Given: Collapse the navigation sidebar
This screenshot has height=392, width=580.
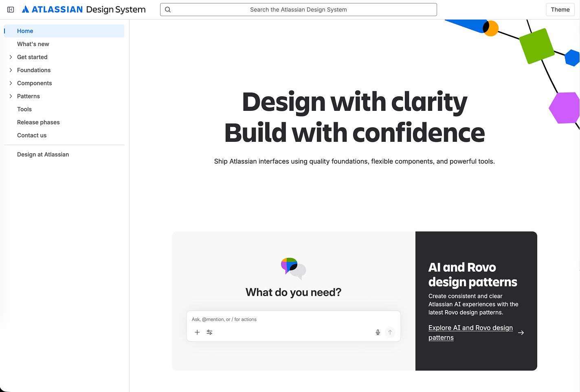Looking at the screenshot, I should (10, 9).
